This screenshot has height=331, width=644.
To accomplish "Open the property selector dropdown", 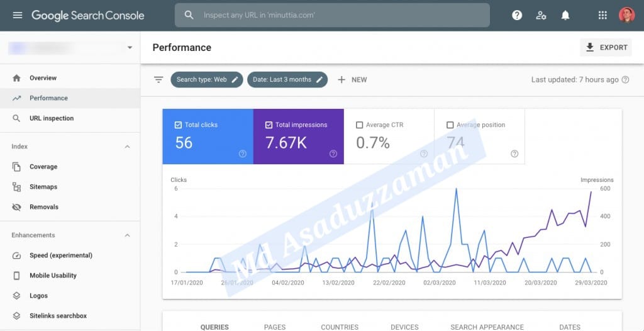I will (130, 48).
